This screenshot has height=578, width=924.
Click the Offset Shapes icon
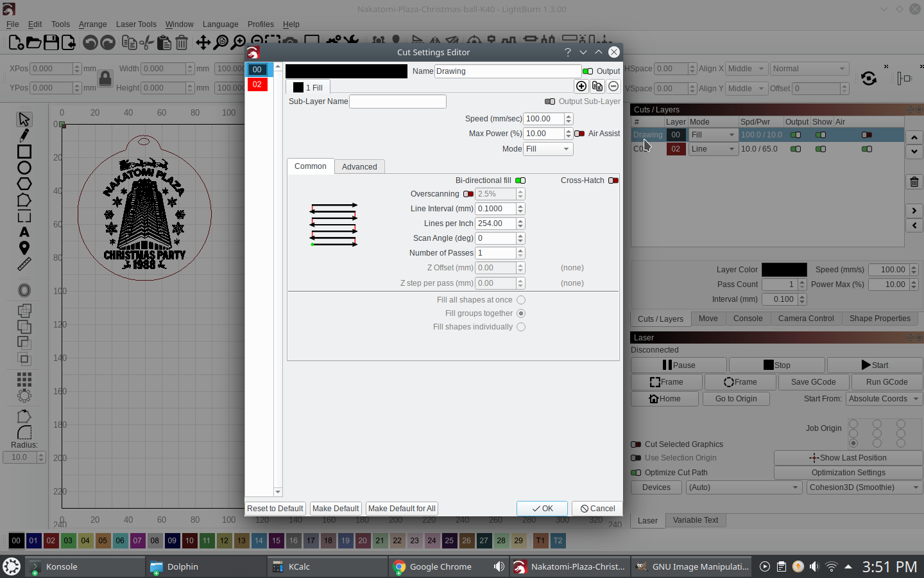click(x=24, y=290)
